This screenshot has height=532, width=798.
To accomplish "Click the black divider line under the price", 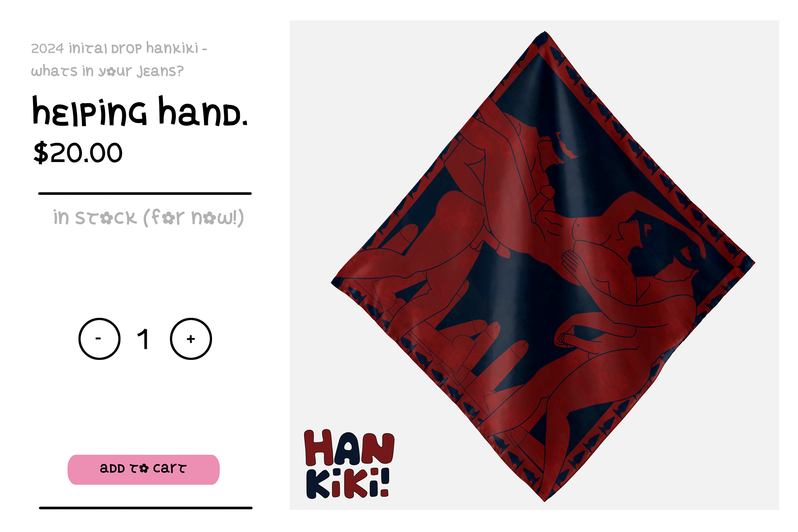I will coord(145,193).
